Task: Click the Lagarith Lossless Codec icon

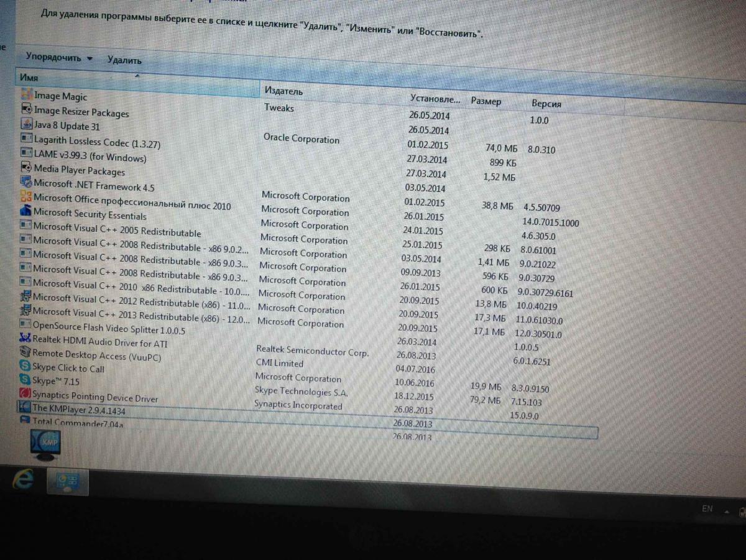Action: tap(27, 138)
